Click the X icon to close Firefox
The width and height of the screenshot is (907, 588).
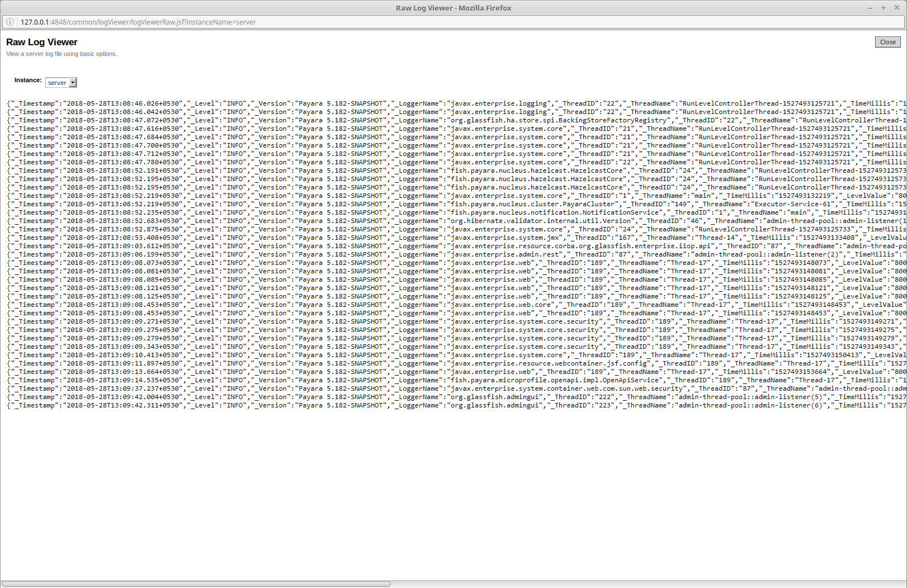tap(897, 8)
